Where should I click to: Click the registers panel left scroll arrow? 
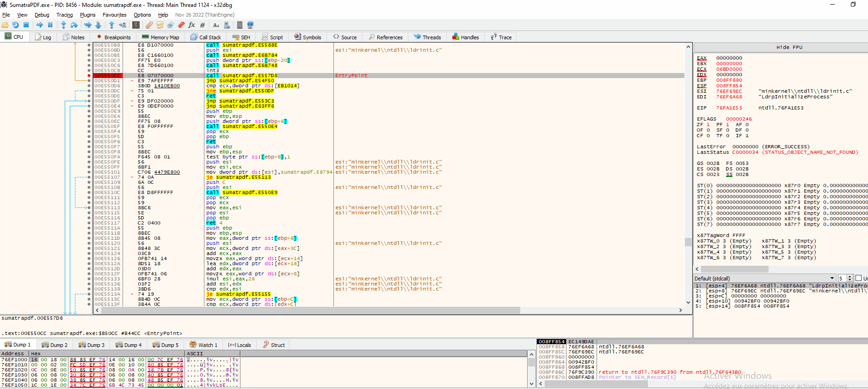pos(697,269)
